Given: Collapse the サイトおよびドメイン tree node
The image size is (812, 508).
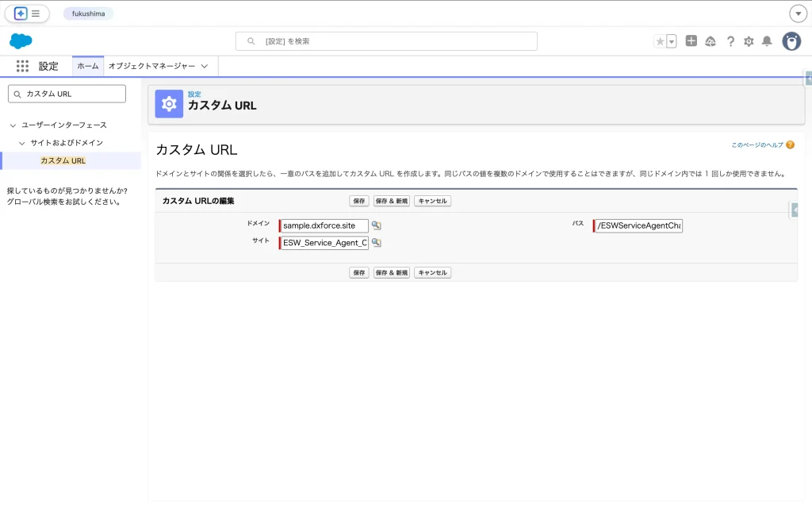Looking at the screenshot, I should pyautogui.click(x=21, y=143).
